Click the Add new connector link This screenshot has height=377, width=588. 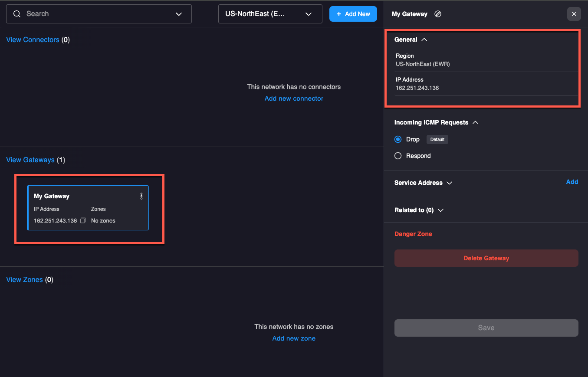(294, 98)
